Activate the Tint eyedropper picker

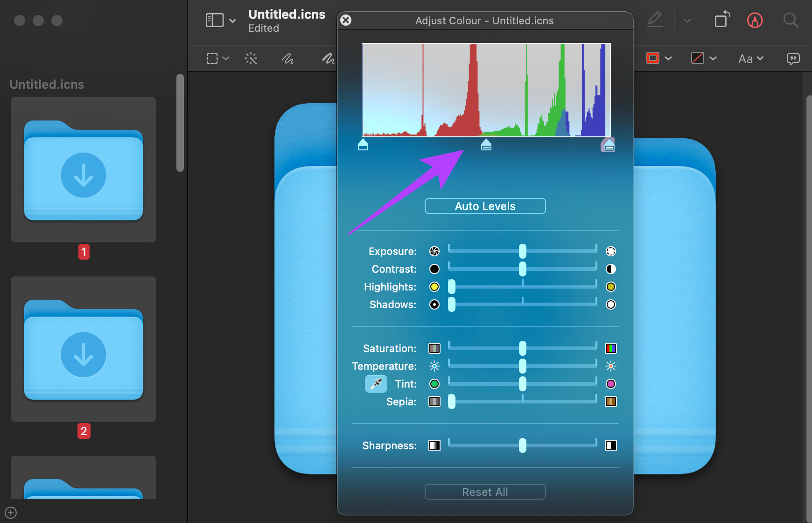coord(376,384)
